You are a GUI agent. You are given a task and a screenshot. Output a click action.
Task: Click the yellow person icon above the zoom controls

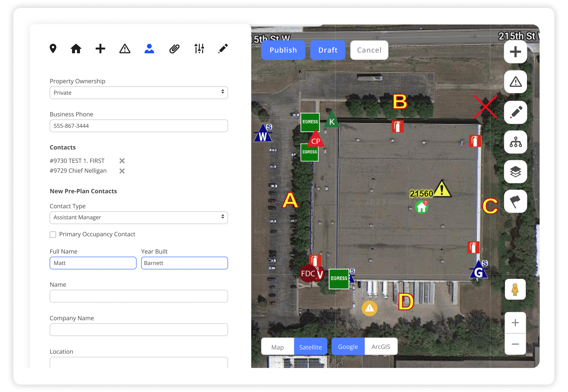(515, 289)
